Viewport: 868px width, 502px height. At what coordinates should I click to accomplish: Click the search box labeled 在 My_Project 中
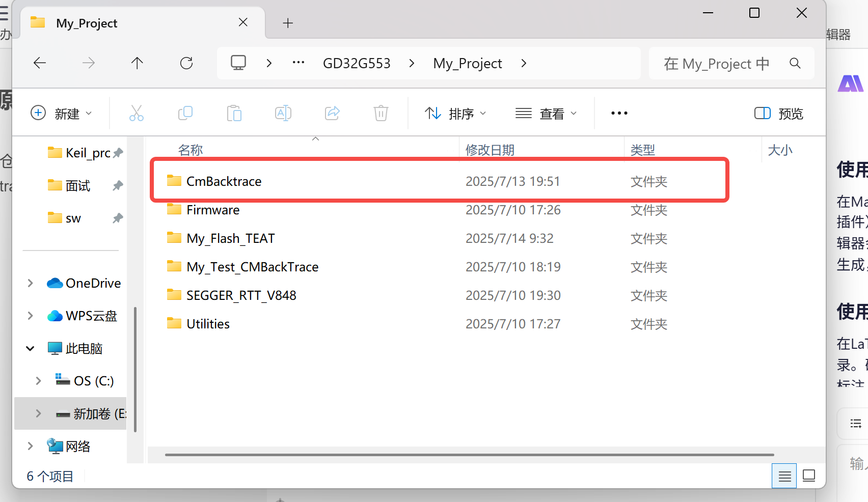[716, 63]
